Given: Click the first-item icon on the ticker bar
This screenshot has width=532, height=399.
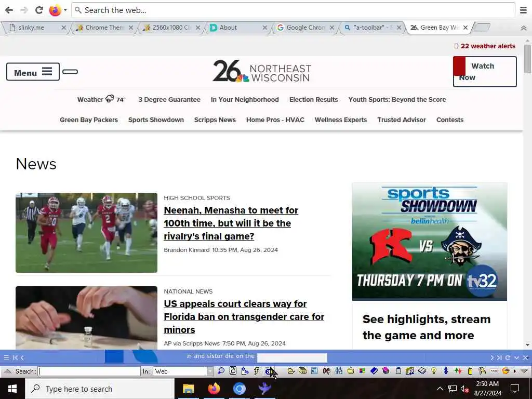Looking at the screenshot, I should click(x=15, y=357).
